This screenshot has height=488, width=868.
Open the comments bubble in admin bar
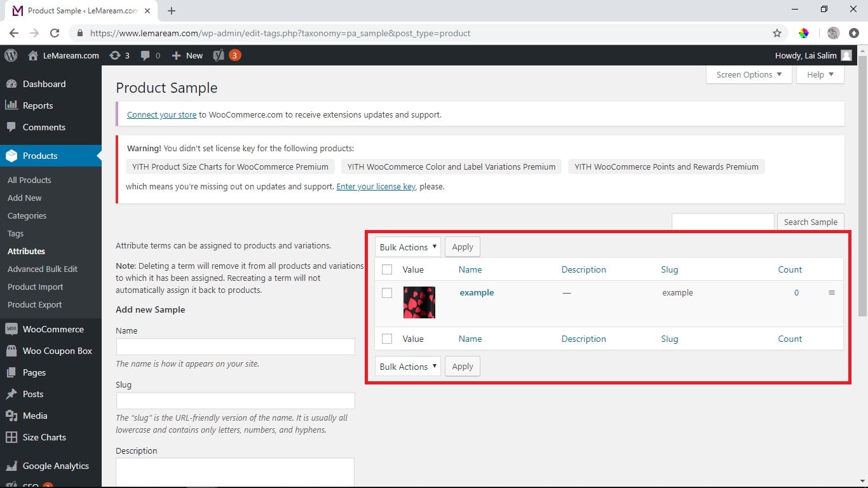click(x=151, y=55)
